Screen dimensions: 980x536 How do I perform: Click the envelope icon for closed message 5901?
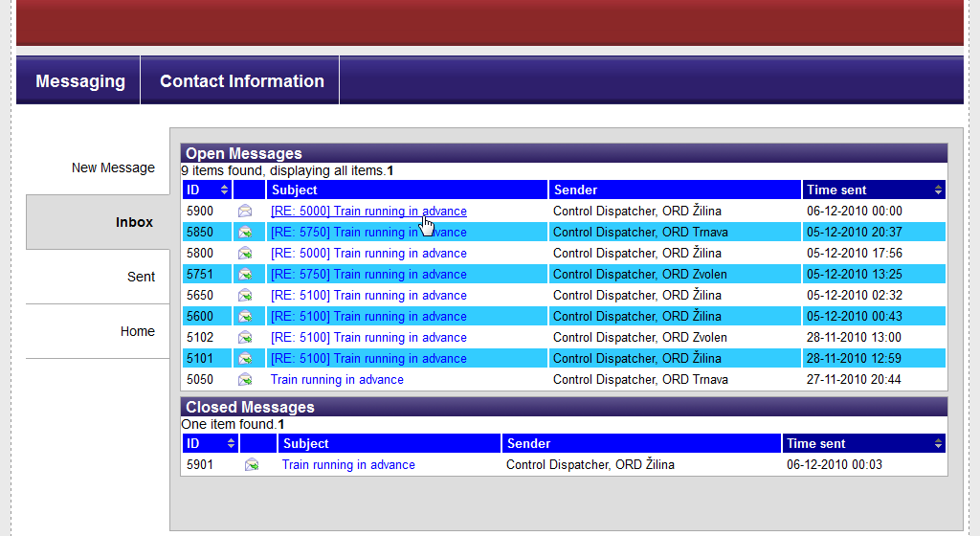252,465
